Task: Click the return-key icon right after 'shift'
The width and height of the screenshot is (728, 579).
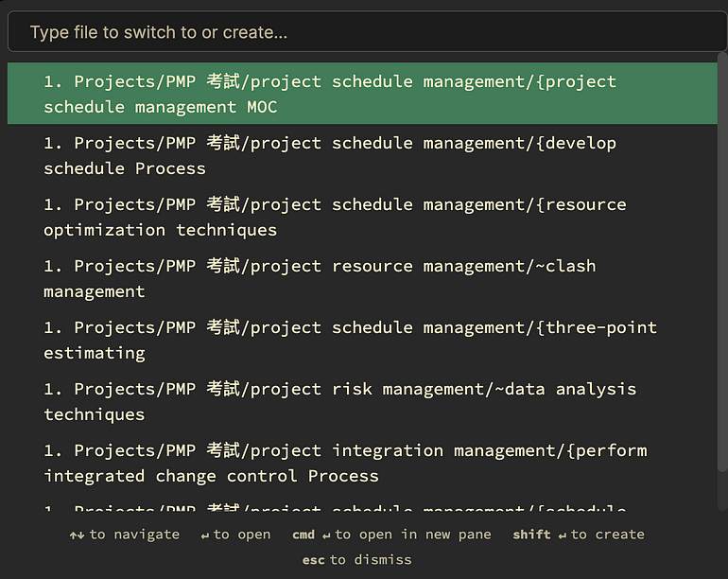Action: coord(562,535)
